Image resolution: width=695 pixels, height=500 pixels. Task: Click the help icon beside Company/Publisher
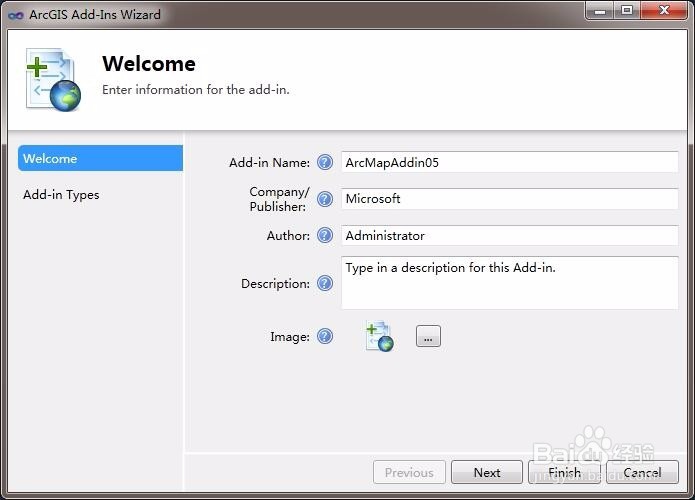[325, 199]
